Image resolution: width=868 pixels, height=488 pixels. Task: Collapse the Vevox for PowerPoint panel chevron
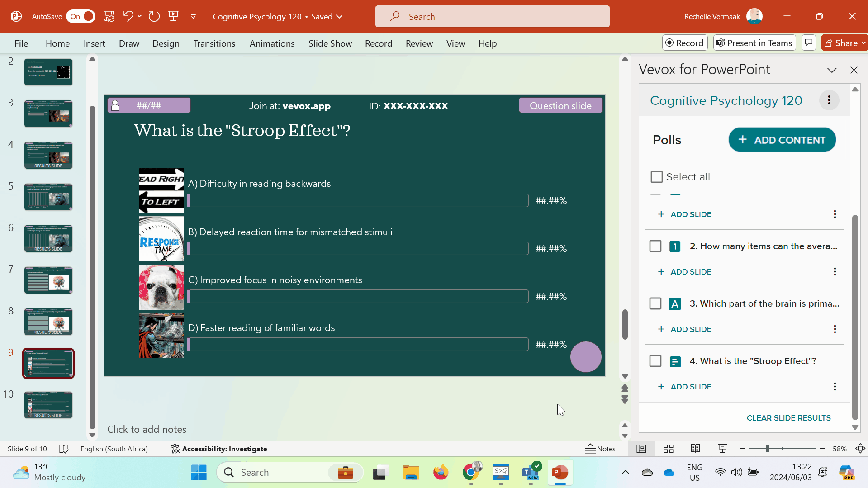832,70
